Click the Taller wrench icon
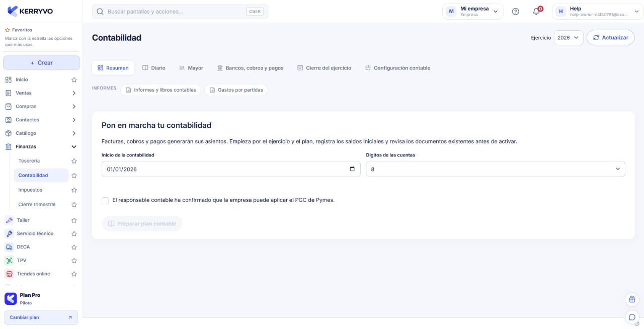The height and width of the screenshot is (329, 644). click(x=9, y=220)
